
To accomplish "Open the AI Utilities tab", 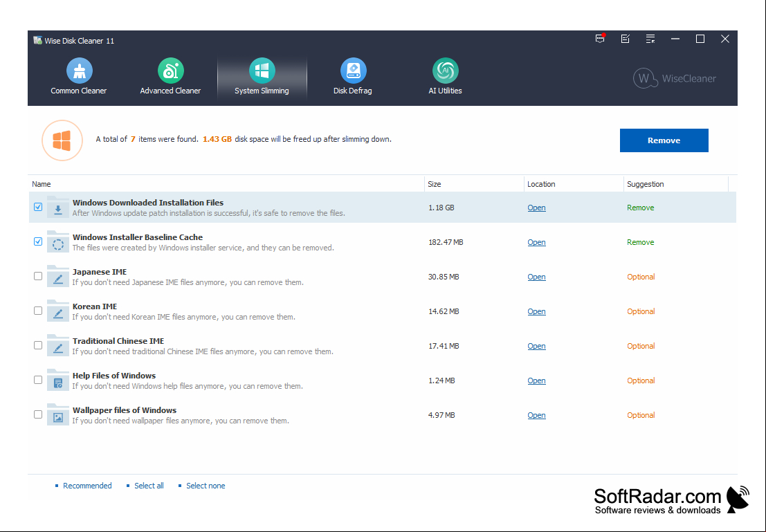I will [x=445, y=76].
